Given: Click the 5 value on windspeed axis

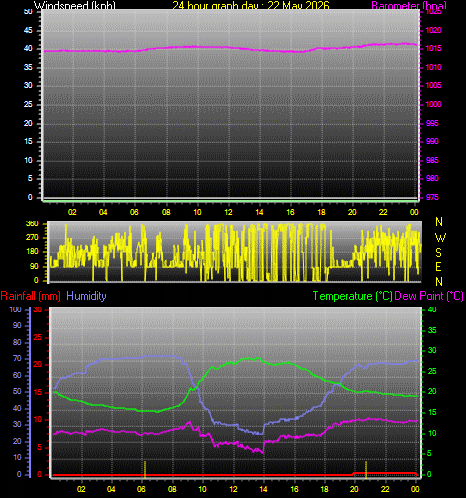Looking at the screenshot, I should (x=30, y=178).
